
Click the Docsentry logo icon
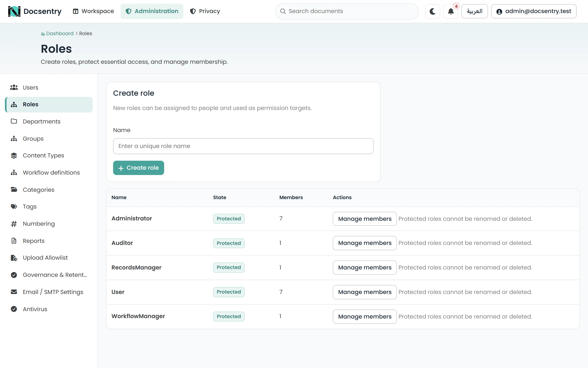(14, 11)
